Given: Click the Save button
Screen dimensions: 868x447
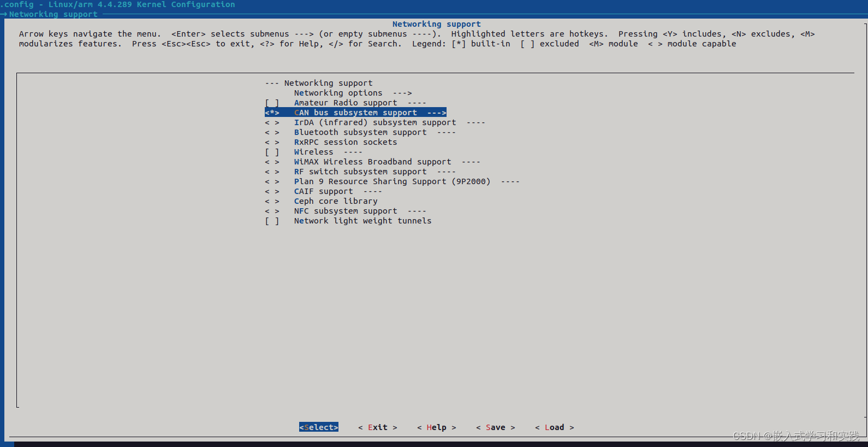Looking at the screenshot, I should pyautogui.click(x=496, y=427).
